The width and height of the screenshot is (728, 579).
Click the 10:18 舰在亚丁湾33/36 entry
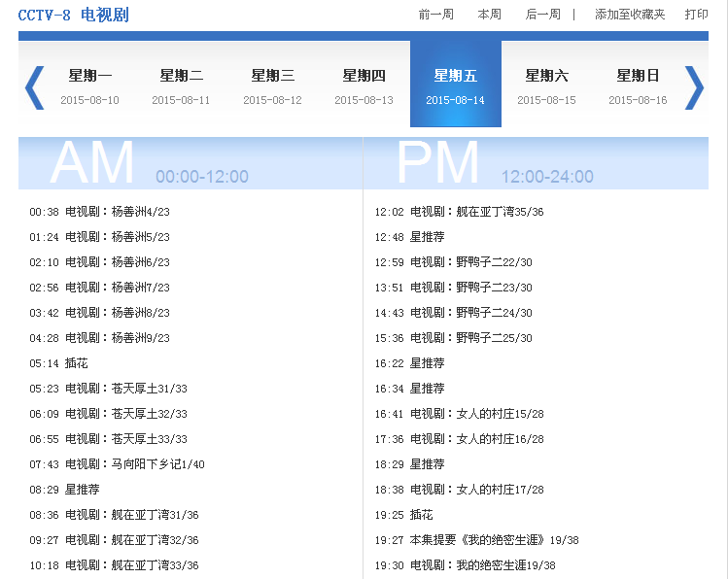115,565
